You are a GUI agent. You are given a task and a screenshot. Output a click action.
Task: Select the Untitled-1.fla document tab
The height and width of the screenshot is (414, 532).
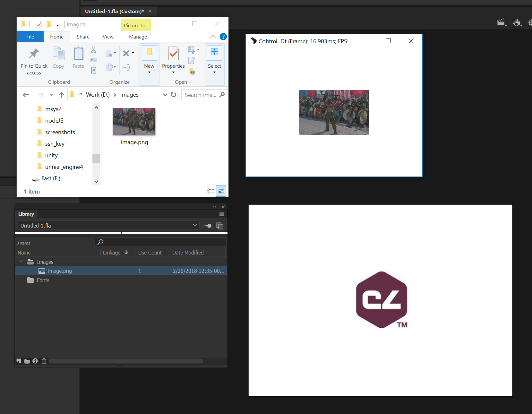point(115,11)
